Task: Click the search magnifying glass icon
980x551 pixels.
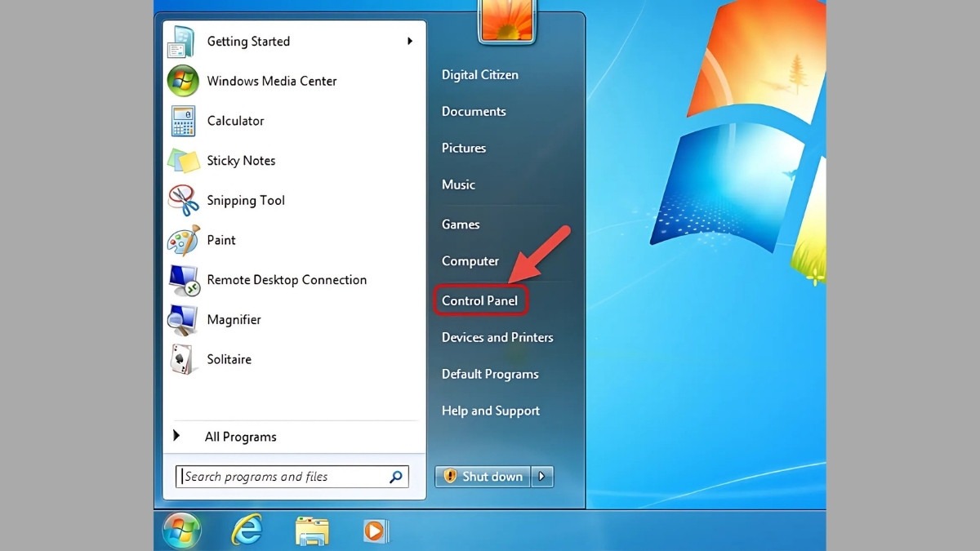Action: pyautogui.click(x=396, y=477)
